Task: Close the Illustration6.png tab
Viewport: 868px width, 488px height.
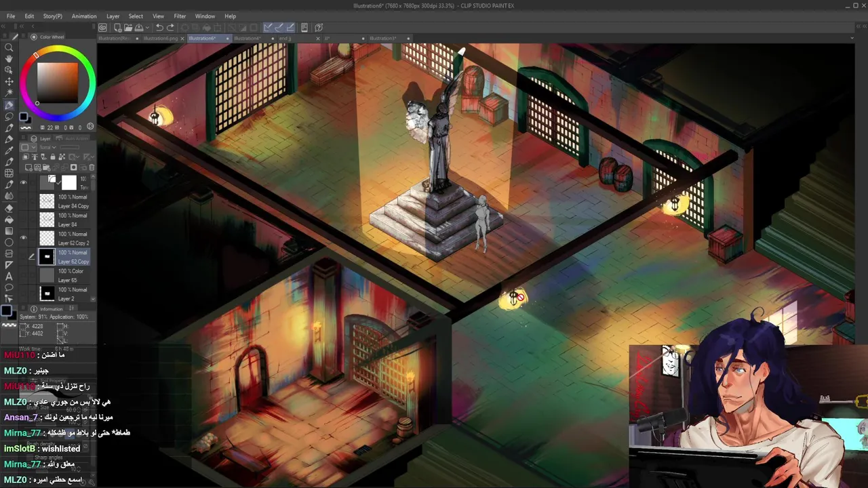Action: pos(183,39)
